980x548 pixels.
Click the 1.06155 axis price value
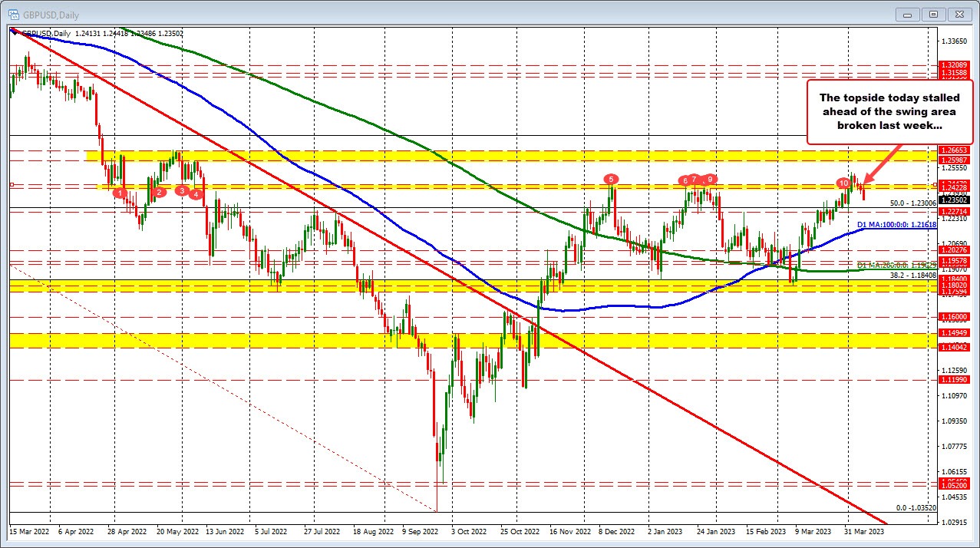coord(954,471)
